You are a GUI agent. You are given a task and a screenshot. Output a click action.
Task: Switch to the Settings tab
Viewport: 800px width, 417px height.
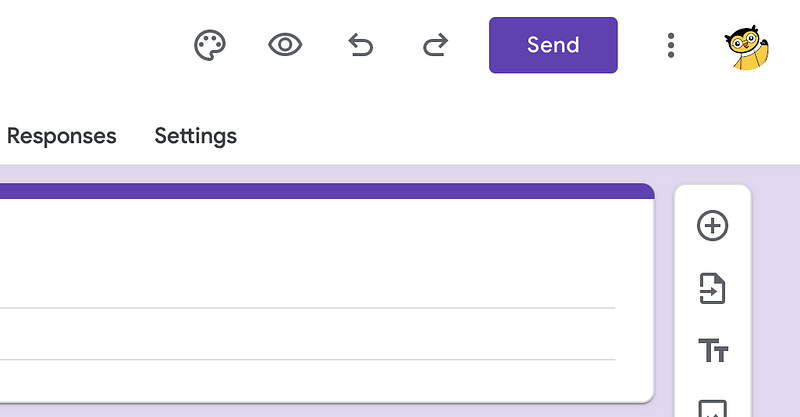[195, 136]
